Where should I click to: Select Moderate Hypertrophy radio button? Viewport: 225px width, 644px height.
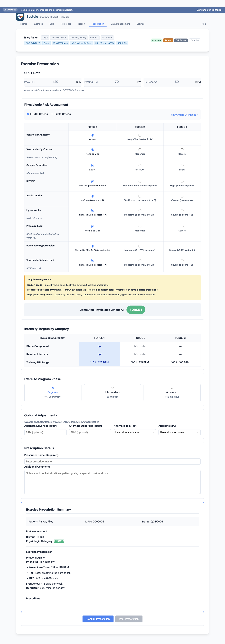140,211
